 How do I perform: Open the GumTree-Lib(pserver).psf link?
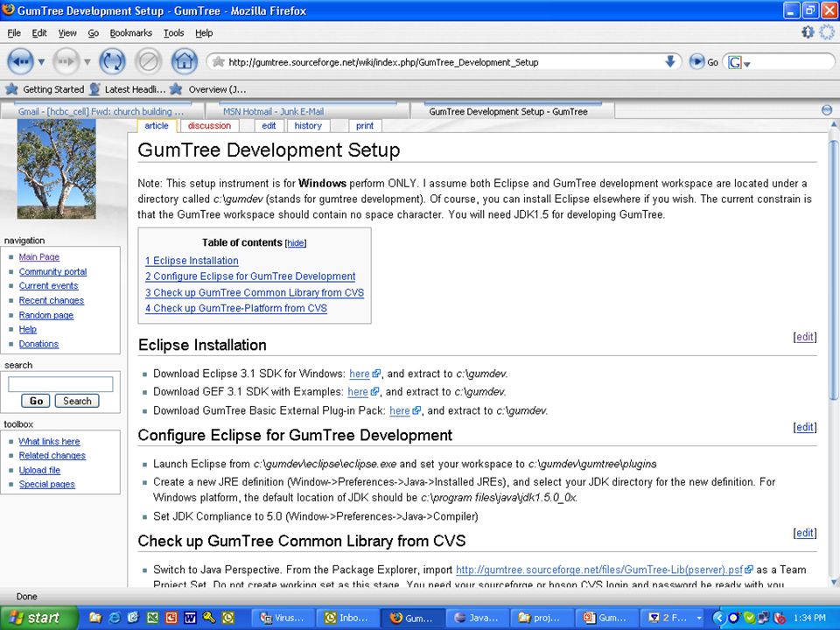point(599,570)
